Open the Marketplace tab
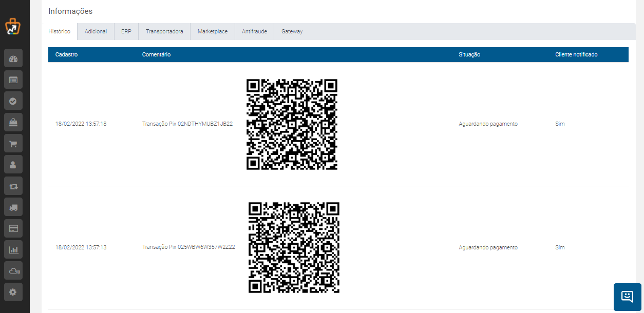 [213, 31]
